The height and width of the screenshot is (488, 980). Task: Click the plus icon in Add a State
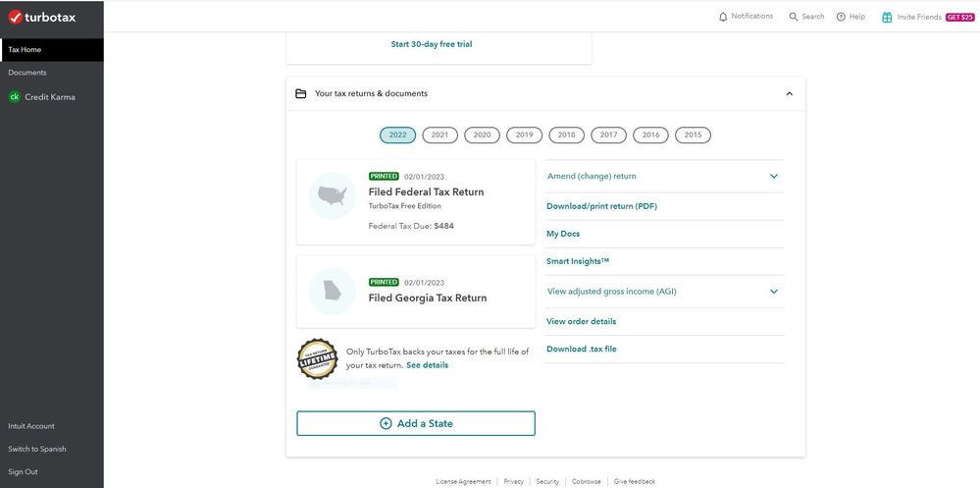tap(387, 423)
